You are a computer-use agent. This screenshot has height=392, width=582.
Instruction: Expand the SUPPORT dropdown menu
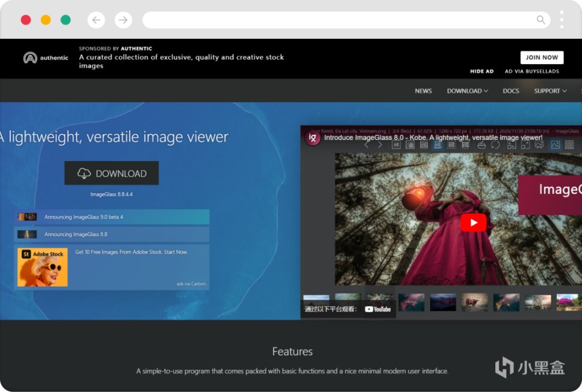coord(550,91)
